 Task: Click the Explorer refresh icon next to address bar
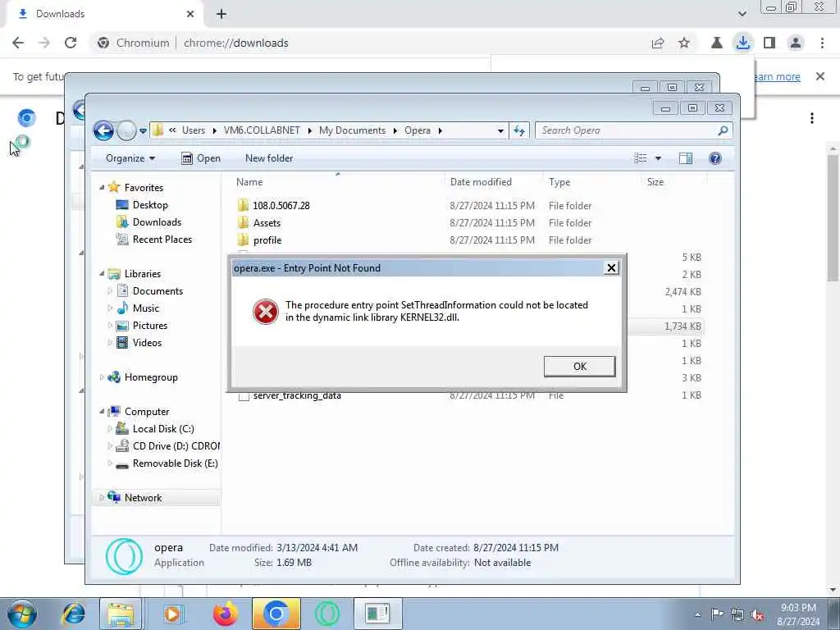[x=519, y=130]
